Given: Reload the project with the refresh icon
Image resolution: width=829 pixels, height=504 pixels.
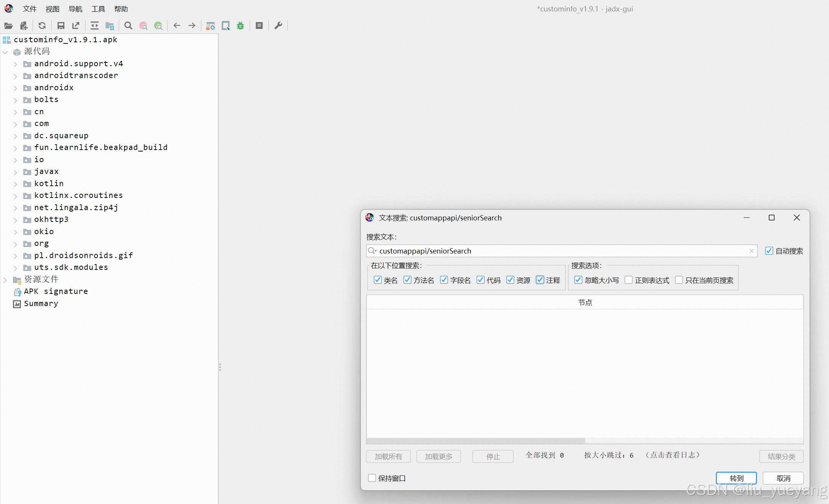Looking at the screenshot, I should click(42, 26).
